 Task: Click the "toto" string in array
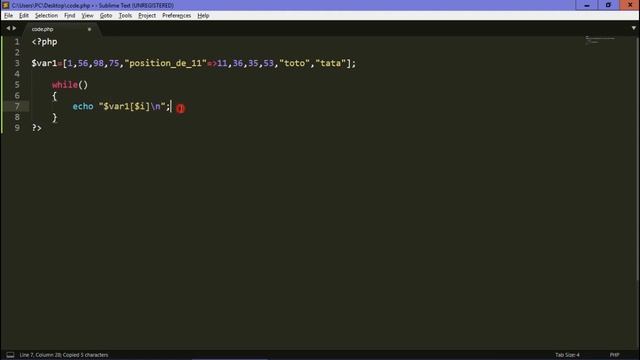tap(294, 63)
